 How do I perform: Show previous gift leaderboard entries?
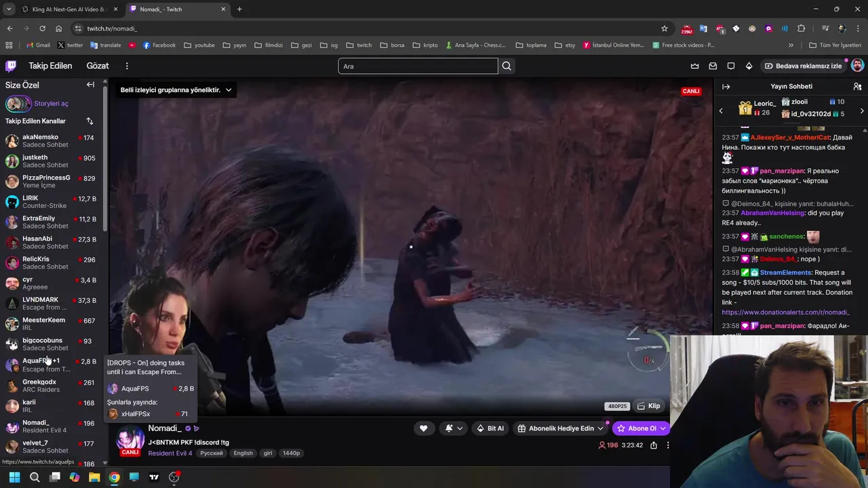(721, 110)
